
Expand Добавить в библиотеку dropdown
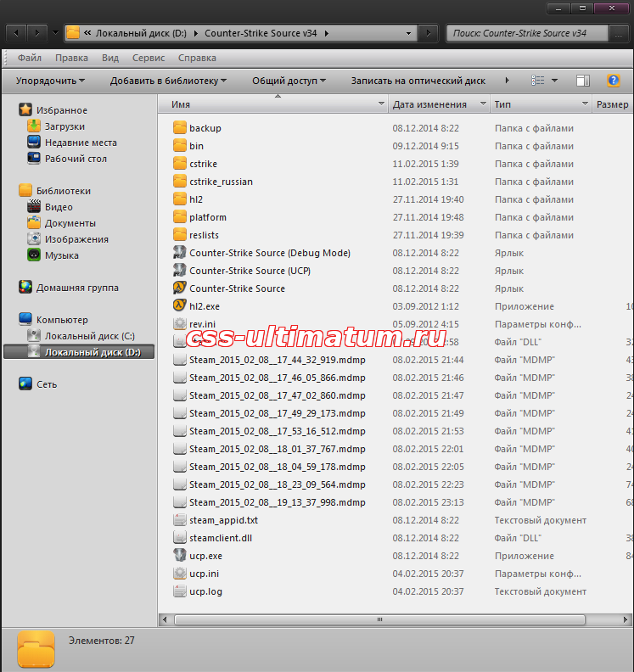point(168,81)
